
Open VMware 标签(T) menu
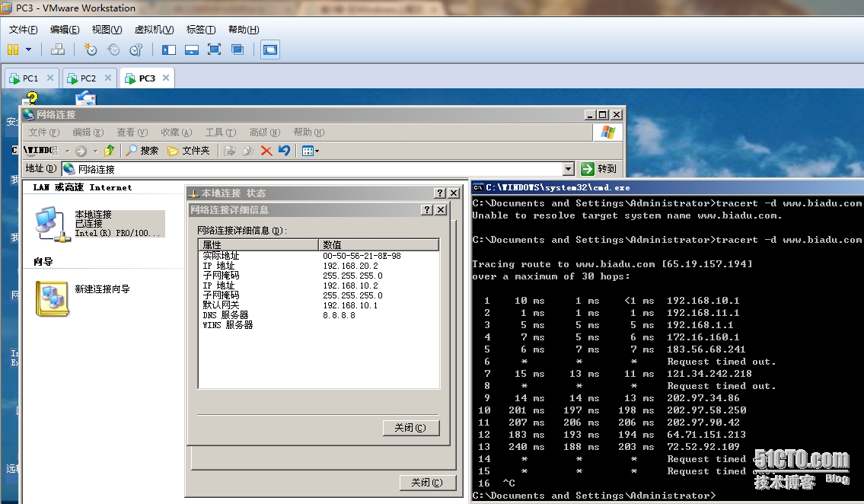click(200, 30)
